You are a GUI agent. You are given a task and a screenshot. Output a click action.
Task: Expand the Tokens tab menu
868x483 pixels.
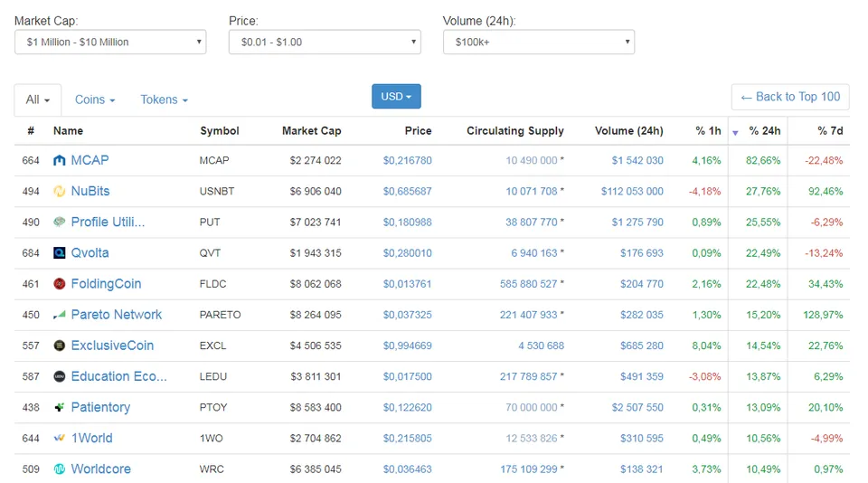[x=165, y=99]
